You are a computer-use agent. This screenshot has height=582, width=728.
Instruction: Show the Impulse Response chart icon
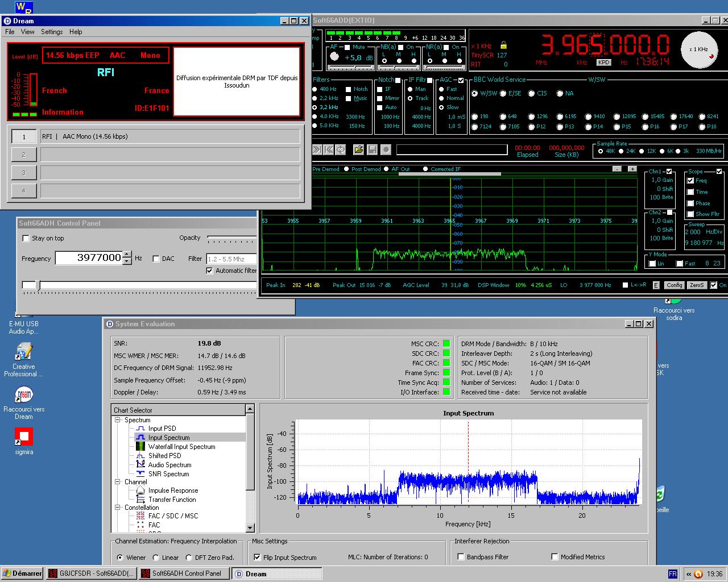[x=140, y=490]
